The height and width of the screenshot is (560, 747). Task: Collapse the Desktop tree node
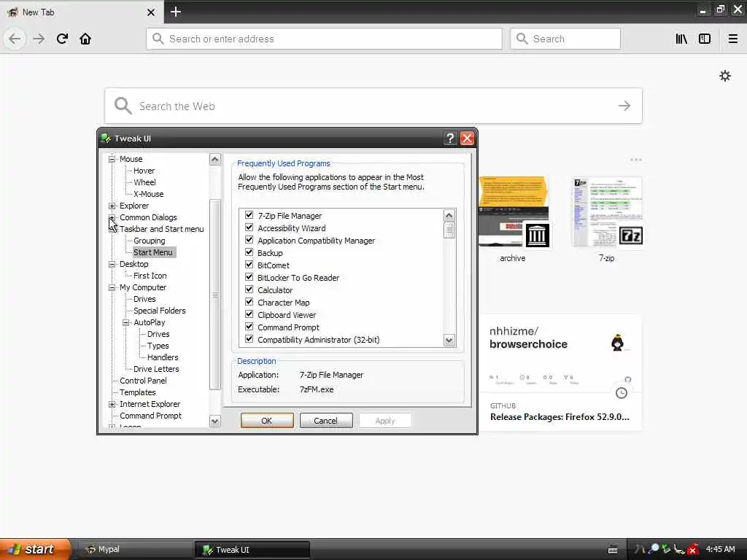tap(112, 264)
